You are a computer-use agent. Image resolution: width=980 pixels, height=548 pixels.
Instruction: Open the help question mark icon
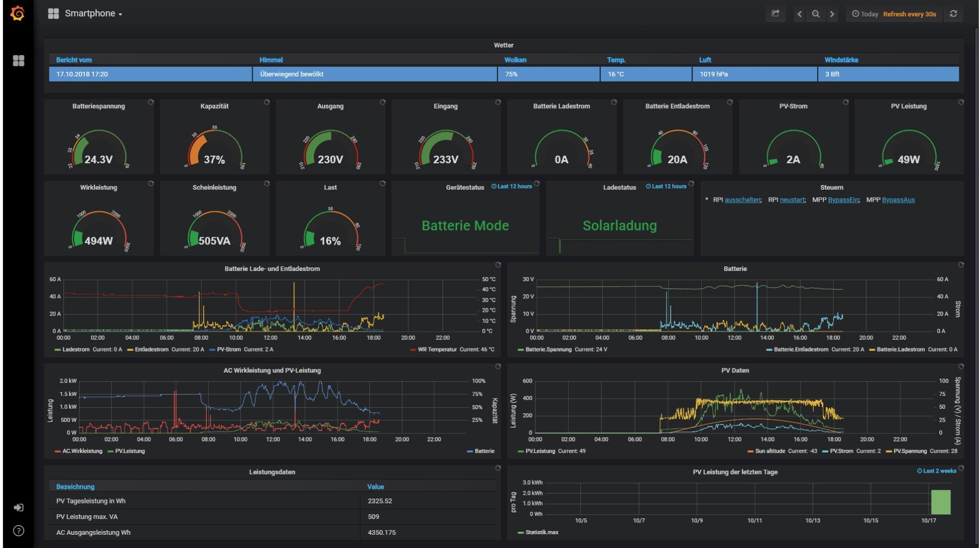point(18,531)
